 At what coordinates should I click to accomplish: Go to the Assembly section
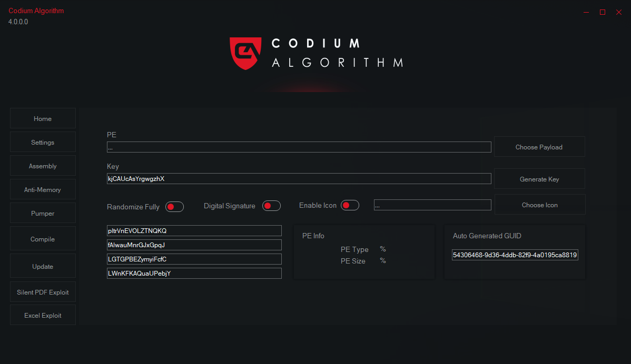point(43,166)
